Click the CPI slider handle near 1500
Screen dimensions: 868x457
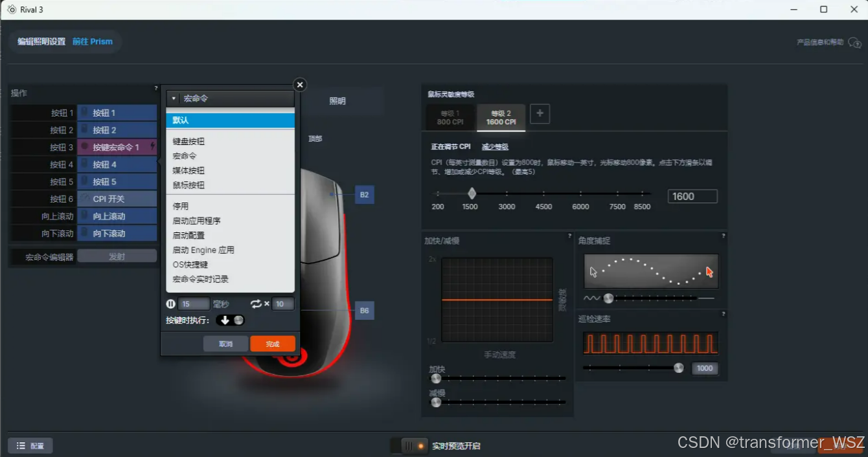click(472, 194)
